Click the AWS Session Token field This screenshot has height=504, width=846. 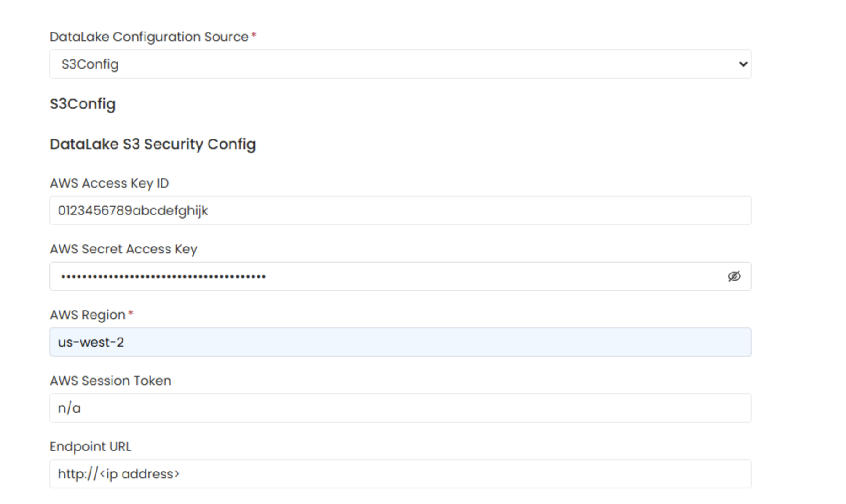coord(400,408)
